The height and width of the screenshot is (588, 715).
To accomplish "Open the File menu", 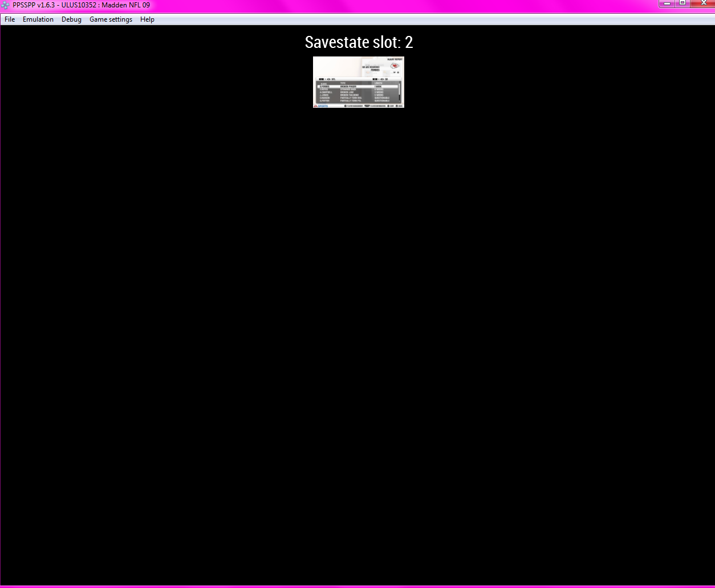I will pos(10,19).
